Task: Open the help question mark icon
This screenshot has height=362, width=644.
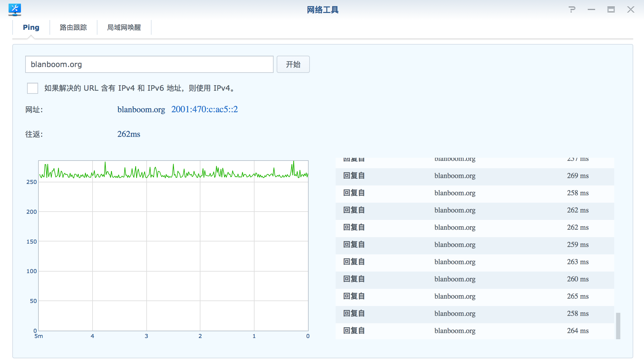Action: (572, 10)
